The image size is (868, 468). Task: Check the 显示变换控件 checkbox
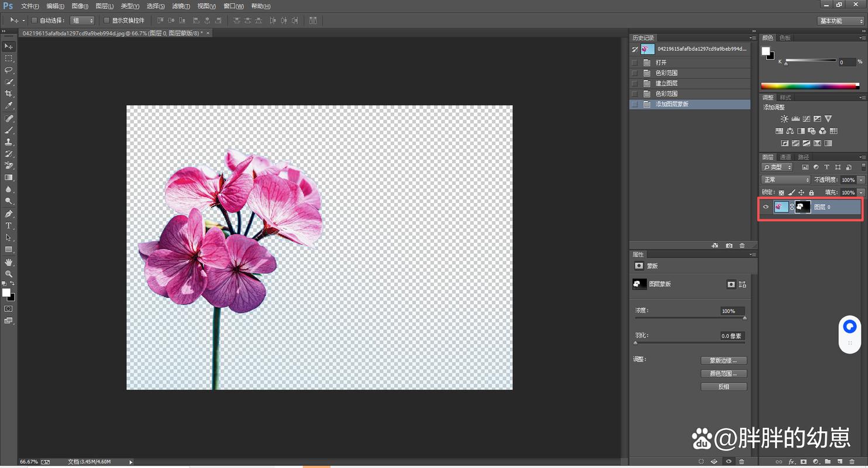point(106,20)
